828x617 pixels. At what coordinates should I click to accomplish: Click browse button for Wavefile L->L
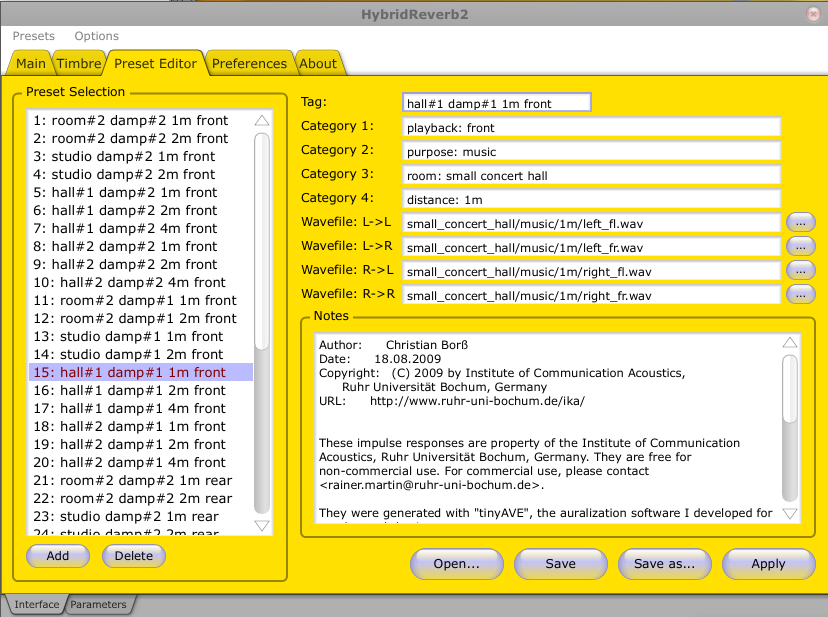pyautogui.click(x=800, y=222)
